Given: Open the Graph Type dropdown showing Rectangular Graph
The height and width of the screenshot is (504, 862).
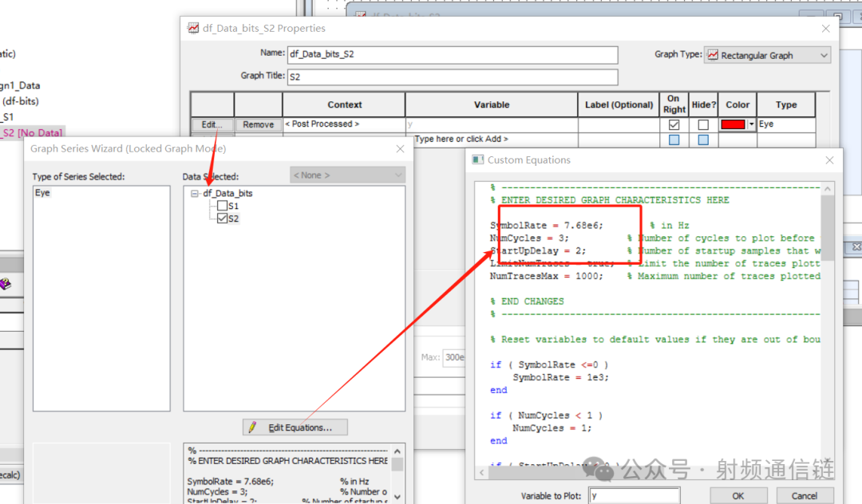Looking at the screenshot, I should coord(767,56).
